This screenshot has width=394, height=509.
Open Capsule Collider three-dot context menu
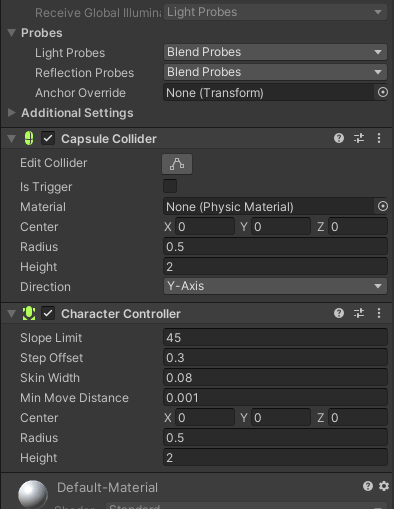tap(379, 138)
